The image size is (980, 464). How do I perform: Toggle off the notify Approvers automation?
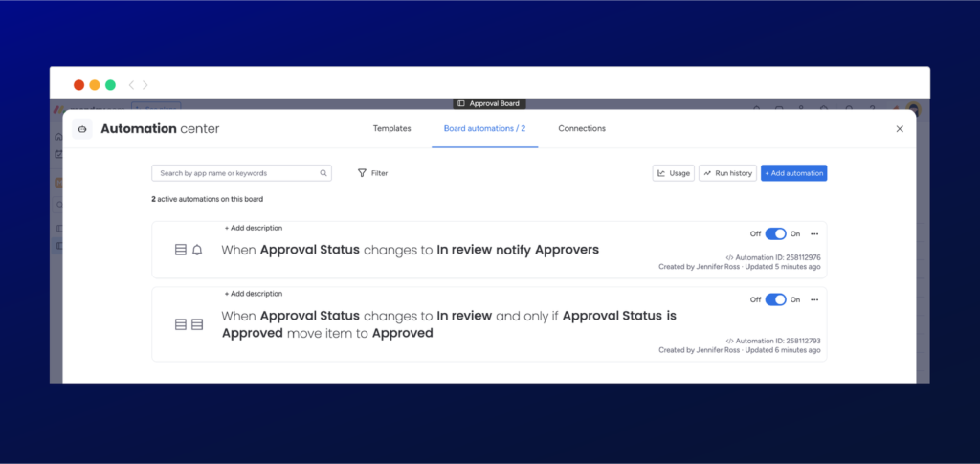(x=775, y=233)
